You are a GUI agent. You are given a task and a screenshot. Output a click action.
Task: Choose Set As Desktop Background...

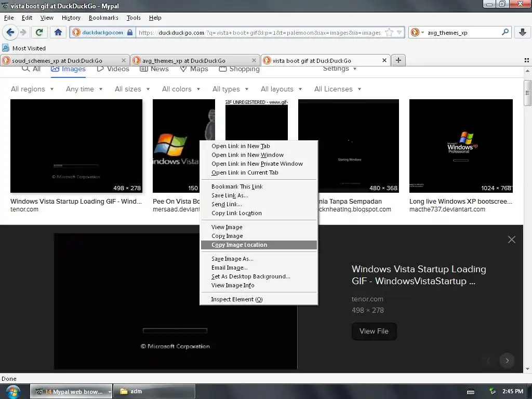pyautogui.click(x=259, y=276)
